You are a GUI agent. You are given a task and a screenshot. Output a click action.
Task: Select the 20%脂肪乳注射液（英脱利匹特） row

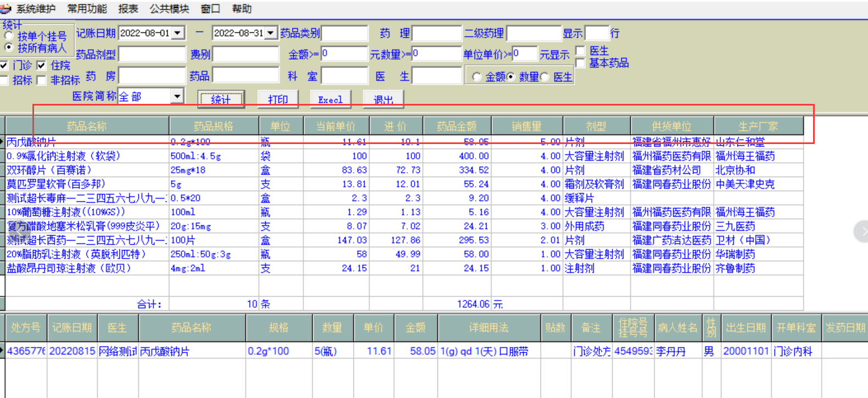[x=404, y=255]
